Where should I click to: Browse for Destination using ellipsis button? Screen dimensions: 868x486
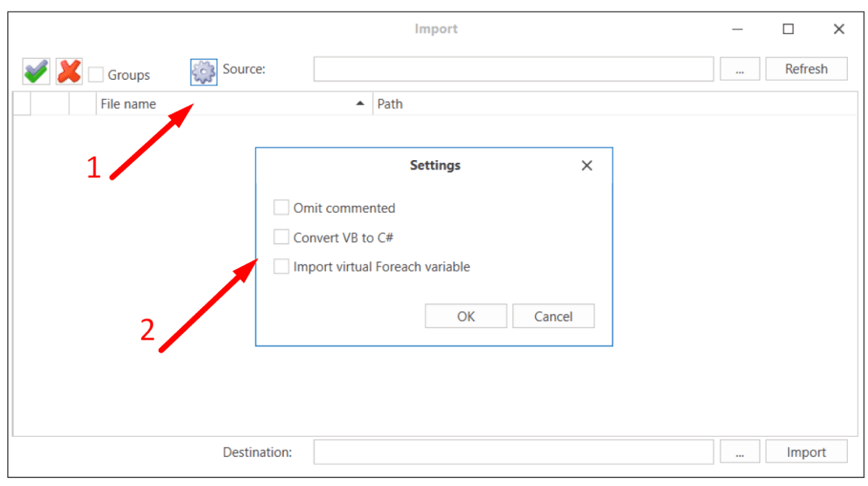pyautogui.click(x=740, y=452)
